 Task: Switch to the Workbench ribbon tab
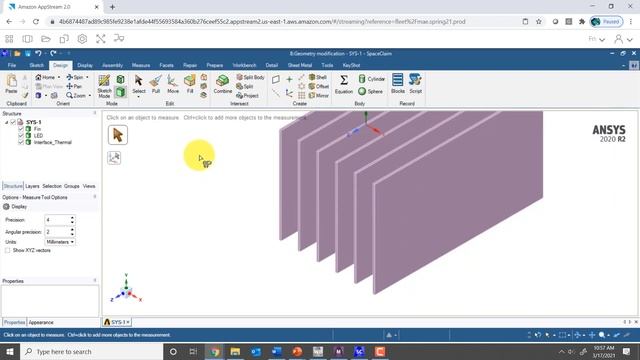244,65
